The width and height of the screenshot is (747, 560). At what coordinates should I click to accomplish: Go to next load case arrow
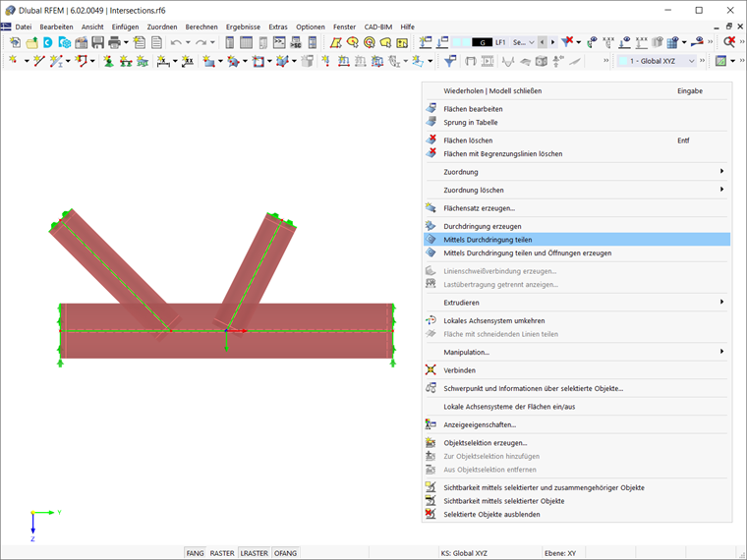pos(552,42)
